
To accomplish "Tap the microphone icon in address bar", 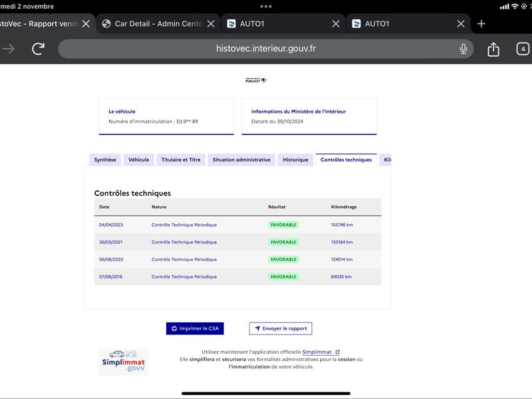I will pyautogui.click(x=463, y=49).
